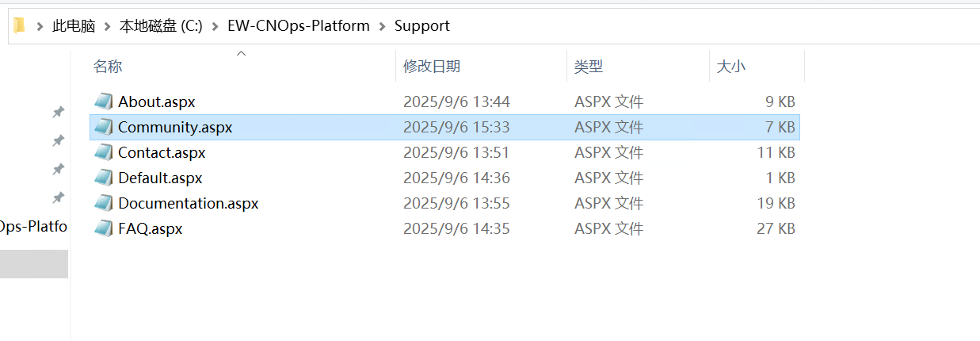Click the About.aspx file icon

(x=104, y=102)
